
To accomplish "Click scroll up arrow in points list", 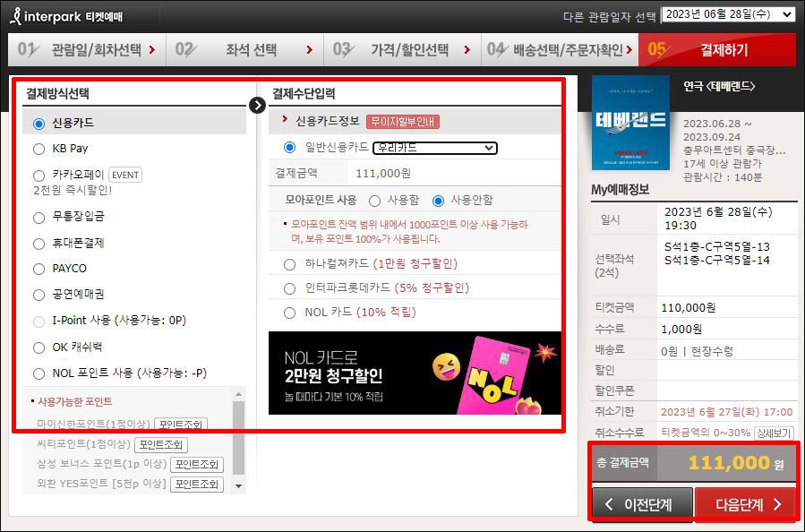I will tap(238, 394).
